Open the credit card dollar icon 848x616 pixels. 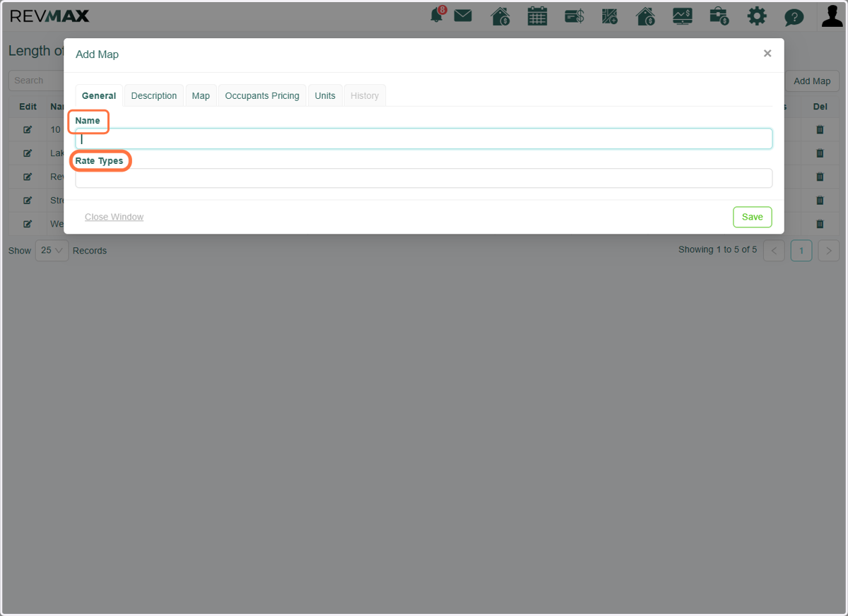click(575, 16)
